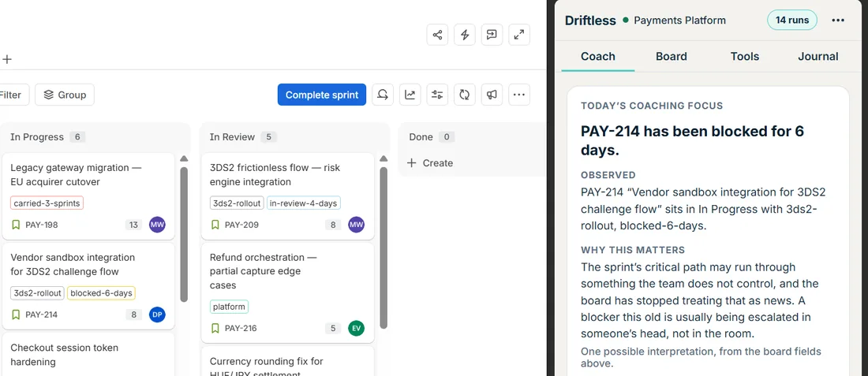The width and height of the screenshot is (868, 376).
Task: Click the In Progress column scrollbar thumb
Action: point(185,234)
